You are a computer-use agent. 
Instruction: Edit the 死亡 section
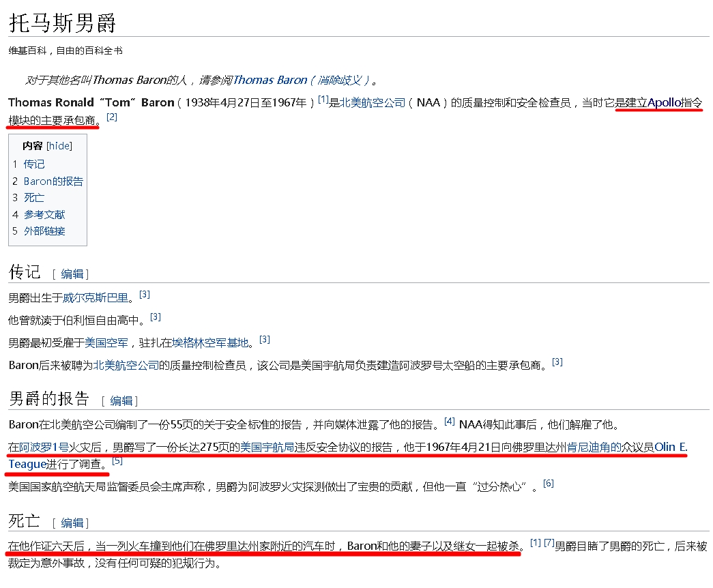(x=72, y=523)
